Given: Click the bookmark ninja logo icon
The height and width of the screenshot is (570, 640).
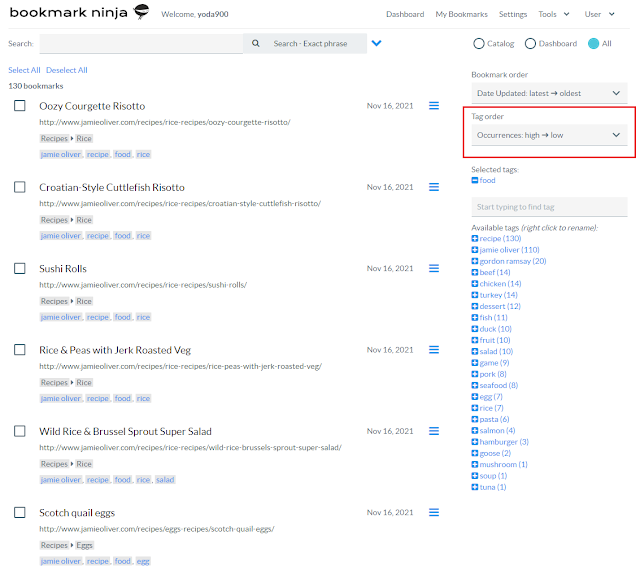Looking at the screenshot, I should tap(141, 11).
